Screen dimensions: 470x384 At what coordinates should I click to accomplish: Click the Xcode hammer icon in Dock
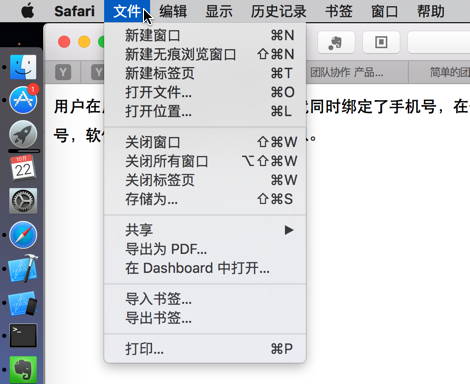[23, 269]
